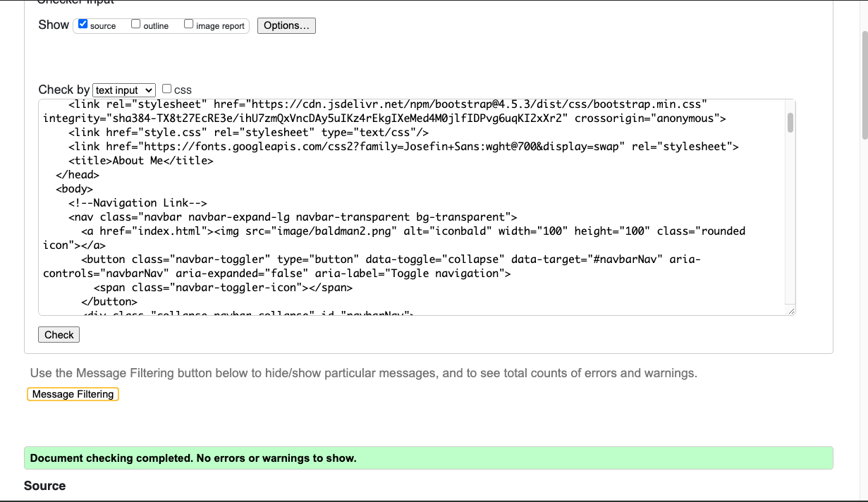
Task: Enable the outline checkbox
Action: tap(136, 24)
